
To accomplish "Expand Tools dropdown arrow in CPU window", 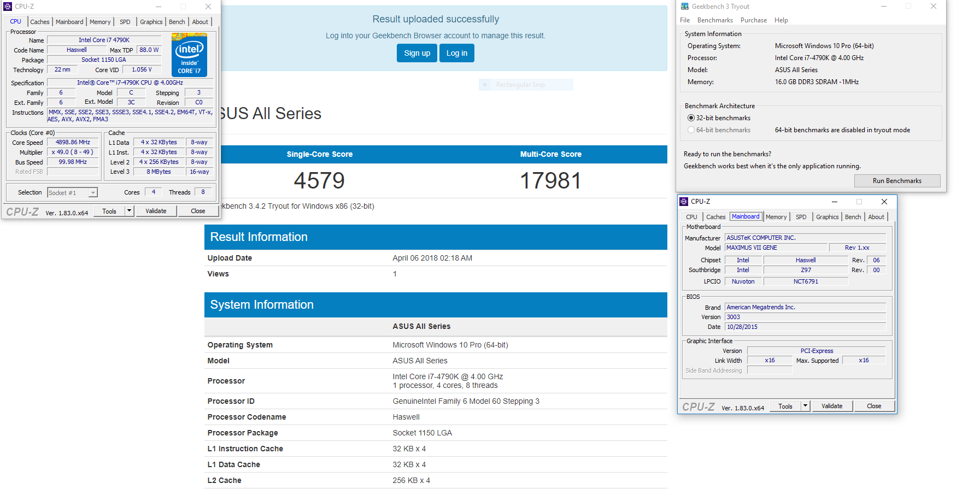I will point(130,211).
